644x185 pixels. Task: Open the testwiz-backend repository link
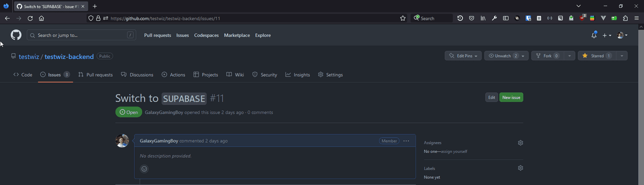(x=69, y=56)
